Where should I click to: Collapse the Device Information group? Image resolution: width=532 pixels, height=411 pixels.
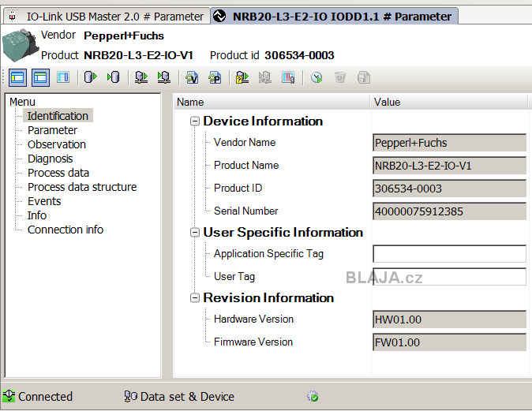195,121
